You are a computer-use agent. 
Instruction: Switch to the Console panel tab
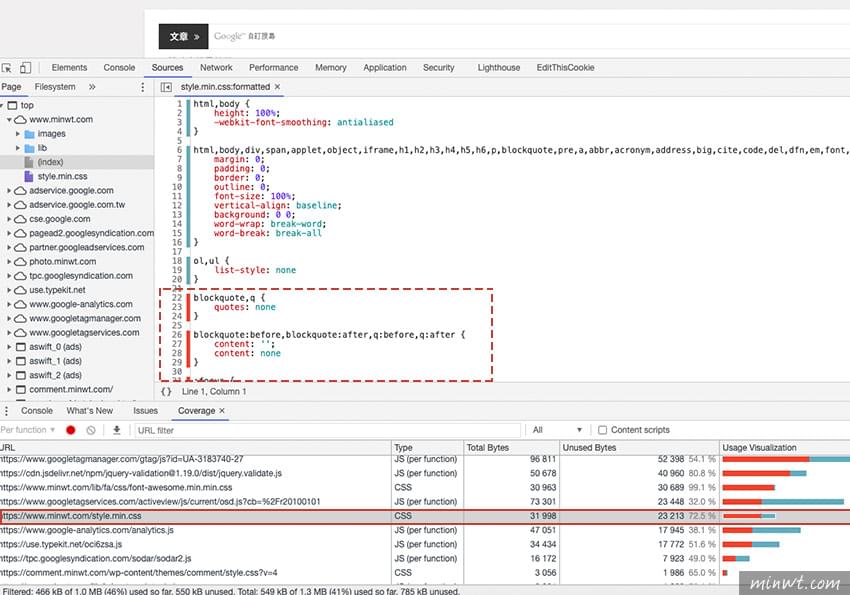pyautogui.click(x=119, y=68)
